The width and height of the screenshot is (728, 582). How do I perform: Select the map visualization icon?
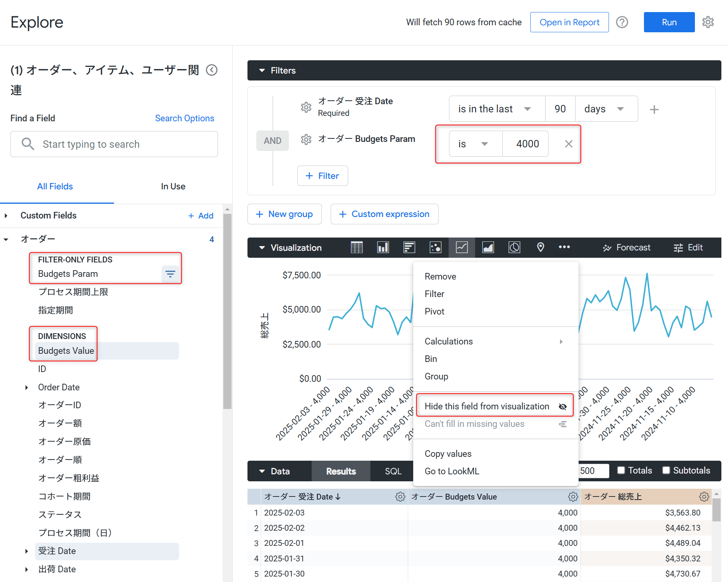[x=540, y=247]
